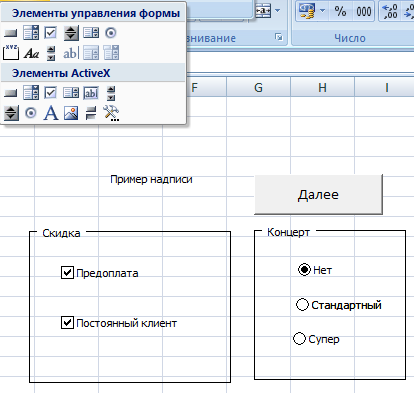This screenshot has height=393, width=414.
Task: Click the Increase Decimal icon
Action: tap(391, 11)
